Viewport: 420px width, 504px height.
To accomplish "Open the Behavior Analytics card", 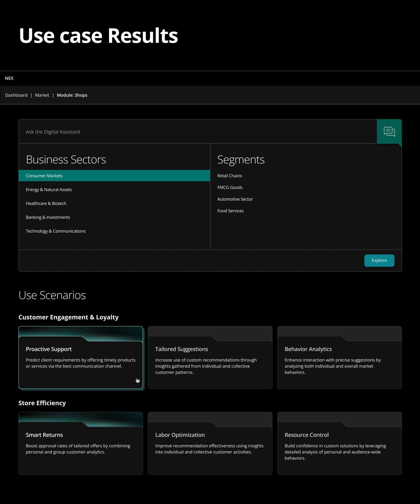I will 339,357.
